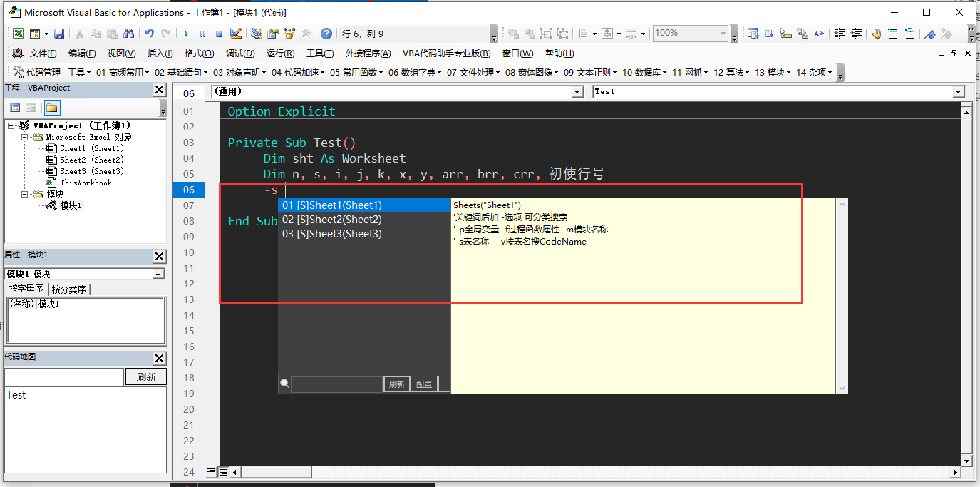Select 02 [S]Sheet2(Sheet2) suggestion
The image size is (980, 487).
(364, 220)
